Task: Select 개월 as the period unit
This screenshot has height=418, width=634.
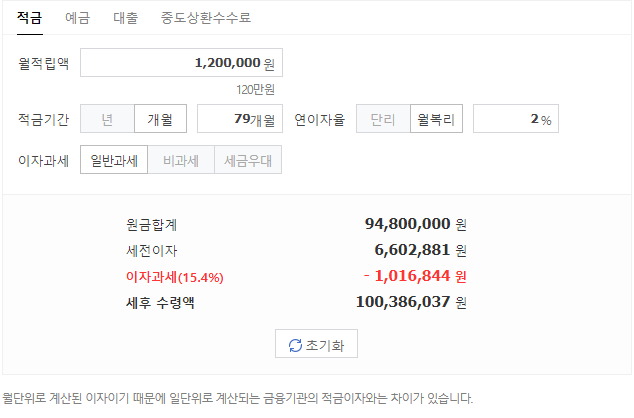Action: click(x=160, y=119)
